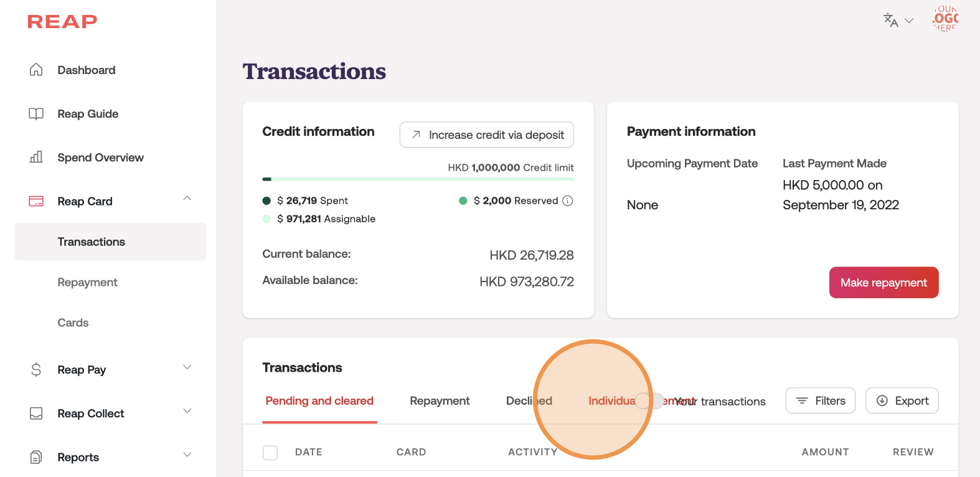Click the Spend Overview bar chart icon
980x477 pixels.
click(36, 158)
